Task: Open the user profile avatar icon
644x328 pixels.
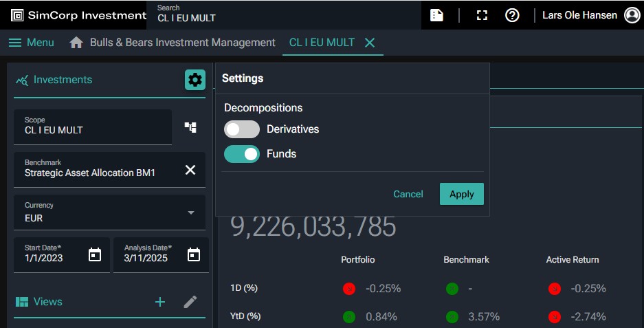Action: pyautogui.click(x=632, y=15)
